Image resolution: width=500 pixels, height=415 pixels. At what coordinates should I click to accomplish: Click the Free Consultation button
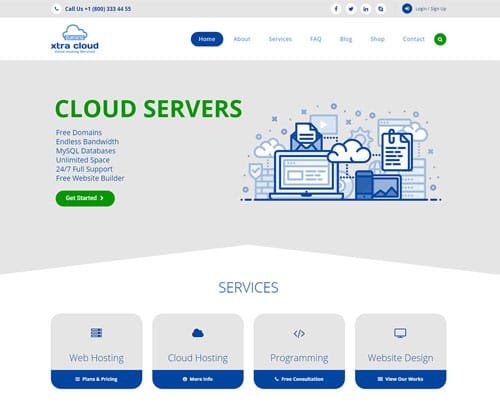[299, 379]
